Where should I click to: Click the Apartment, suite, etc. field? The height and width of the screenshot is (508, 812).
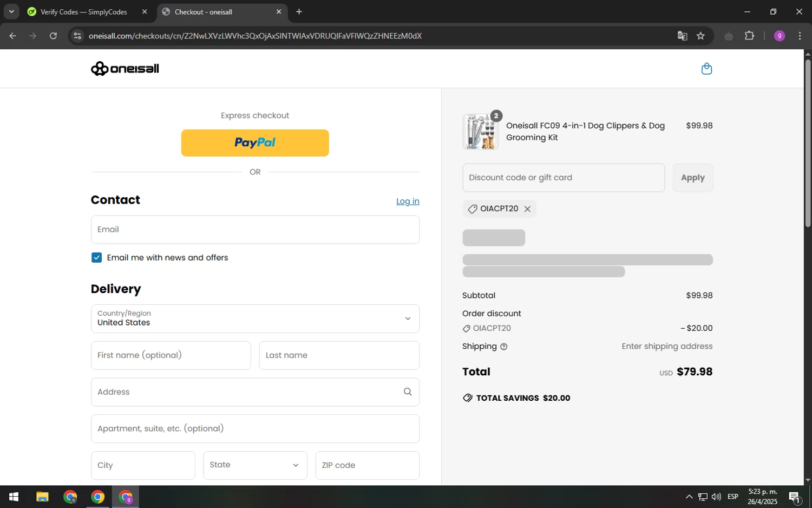[x=255, y=428]
